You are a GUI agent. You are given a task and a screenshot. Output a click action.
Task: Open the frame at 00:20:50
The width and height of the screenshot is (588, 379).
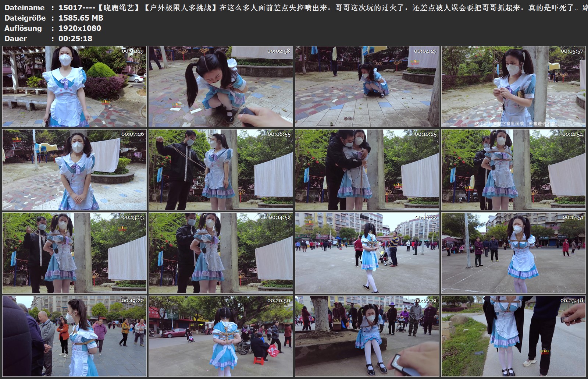[x=221, y=336]
